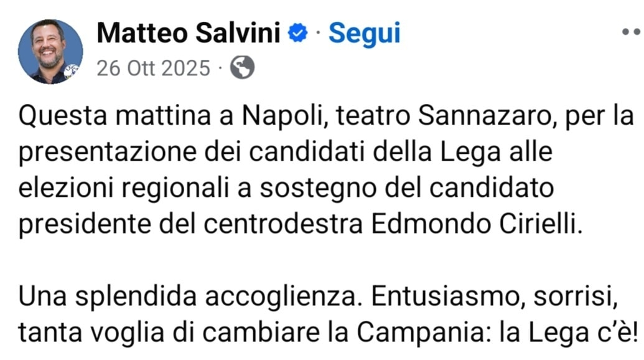Click the Segui follow link
Screen dimensions: 644x360
pos(364,33)
